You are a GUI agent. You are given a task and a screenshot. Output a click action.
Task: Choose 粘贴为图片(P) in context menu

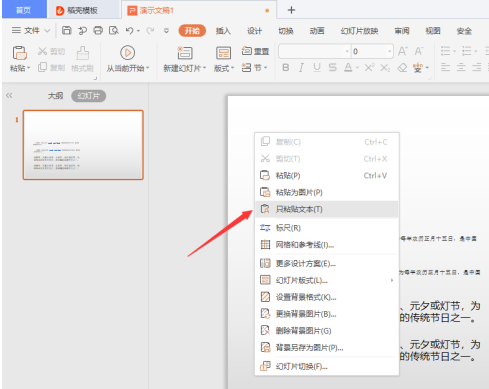[x=327, y=192]
